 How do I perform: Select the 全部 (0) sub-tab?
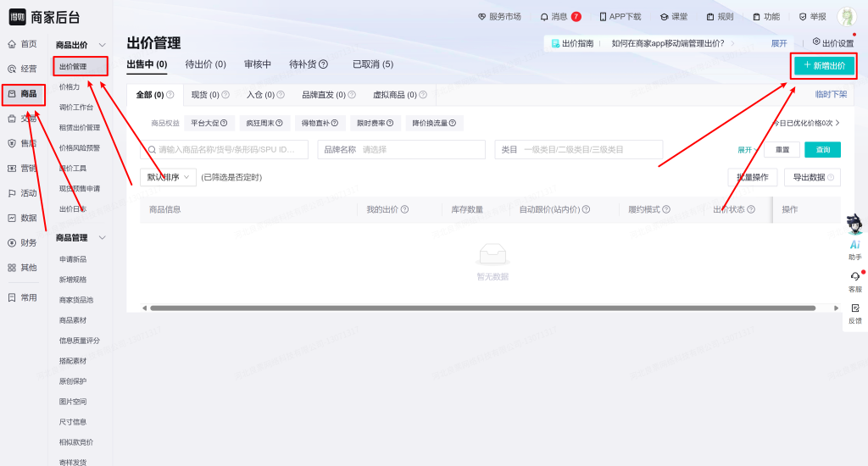(x=155, y=95)
